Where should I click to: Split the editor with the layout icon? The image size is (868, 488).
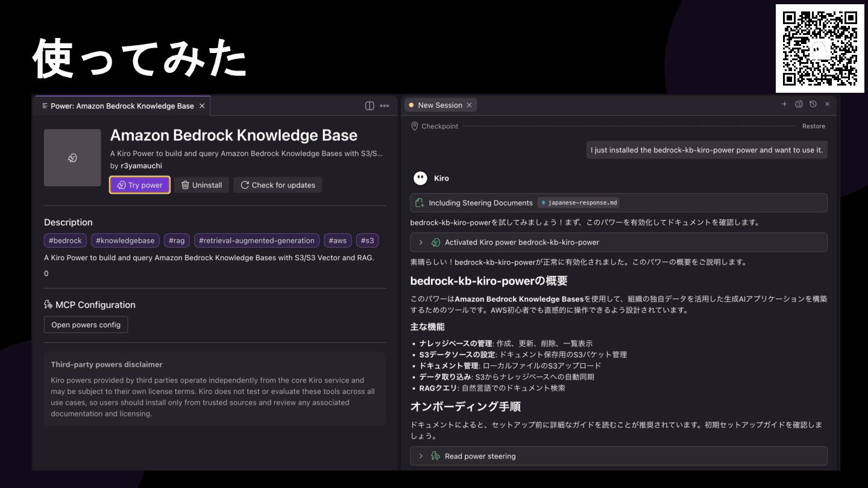tap(370, 106)
